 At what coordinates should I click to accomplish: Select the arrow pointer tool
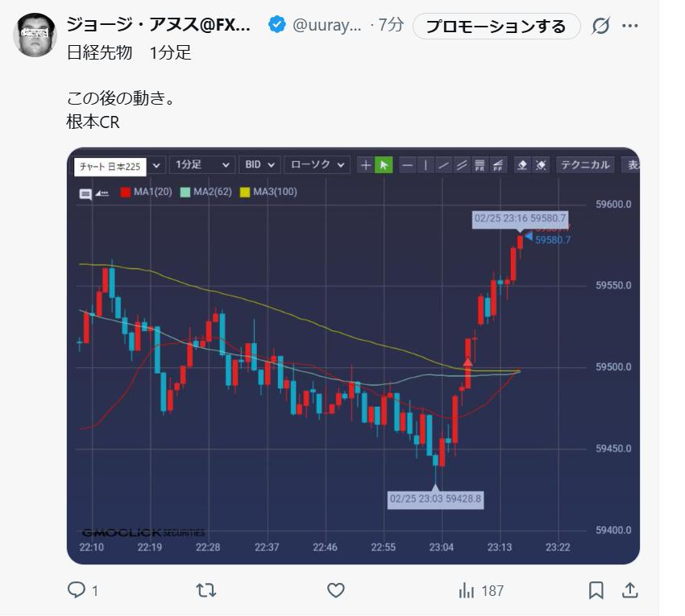click(384, 165)
